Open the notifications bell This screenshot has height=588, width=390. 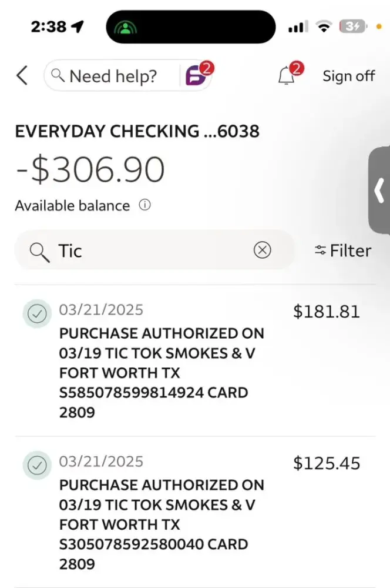pos(287,76)
